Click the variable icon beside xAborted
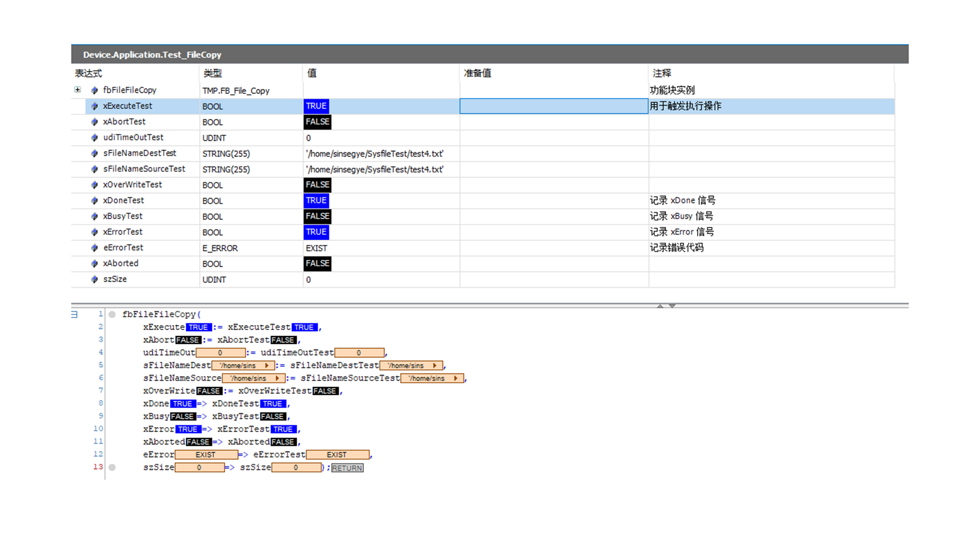The image size is (980, 551). point(94,264)
